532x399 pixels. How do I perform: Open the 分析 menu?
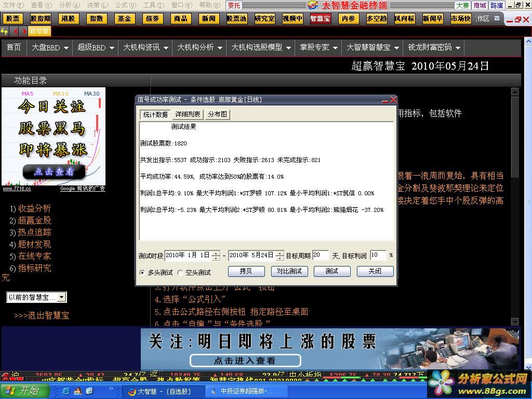pos(70,5)
